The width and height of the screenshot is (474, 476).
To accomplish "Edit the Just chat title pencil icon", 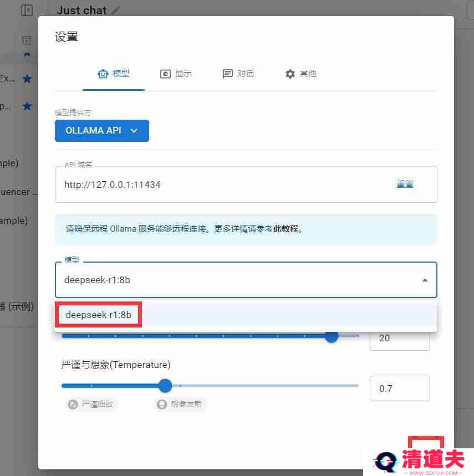I will [x=115, y=11].
